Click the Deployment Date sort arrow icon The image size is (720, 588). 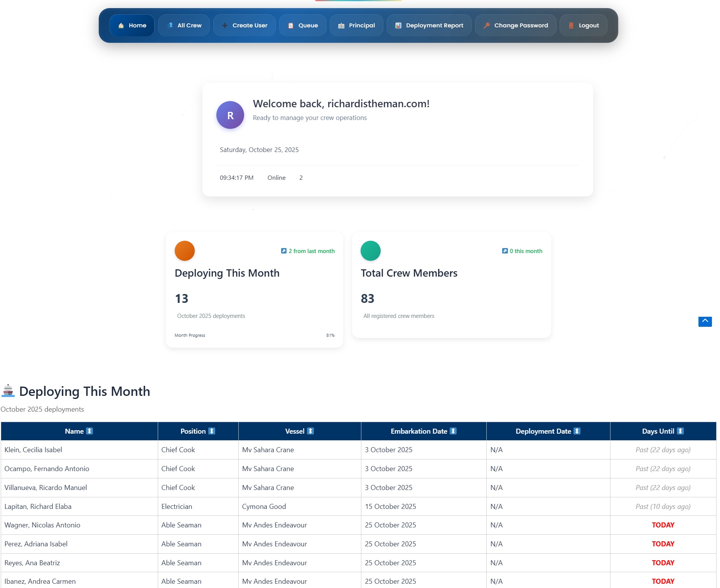[577, 431]
